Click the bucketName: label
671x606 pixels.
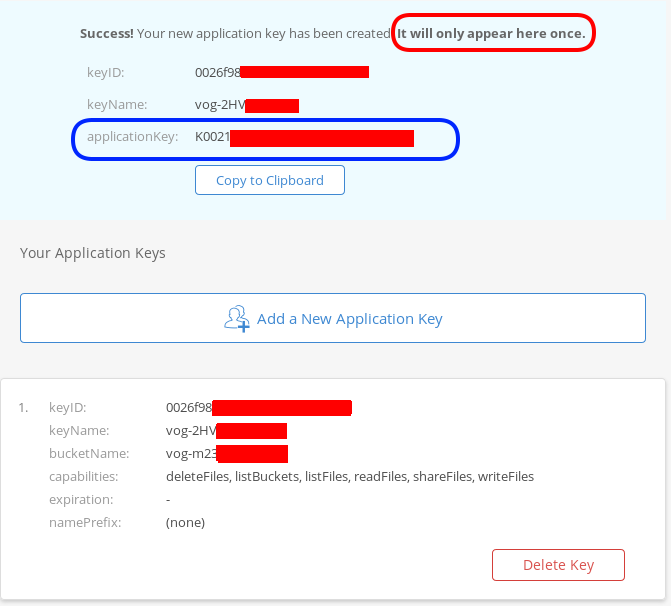point(89,453)
